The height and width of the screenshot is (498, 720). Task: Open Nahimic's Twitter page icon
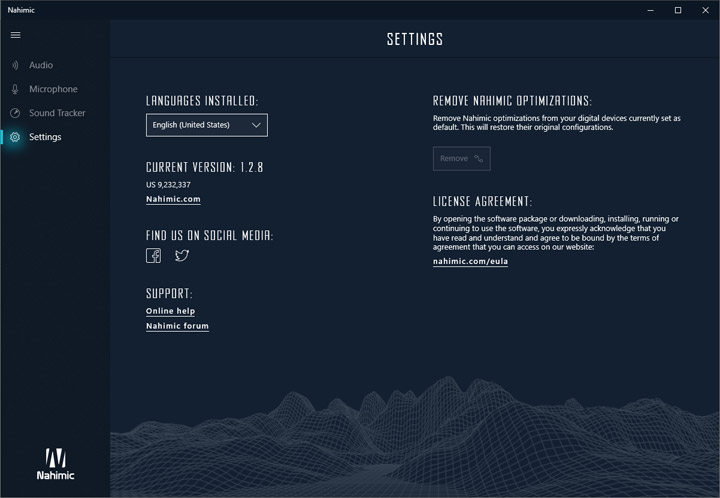182,255
